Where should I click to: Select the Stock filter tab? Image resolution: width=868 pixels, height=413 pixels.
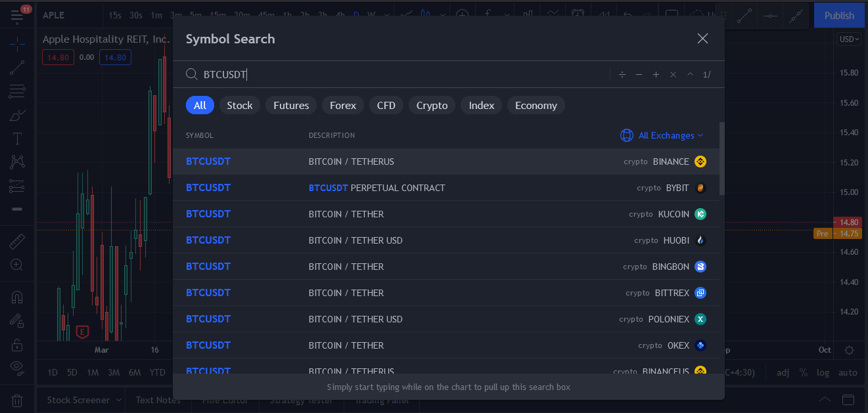(240, 105)
